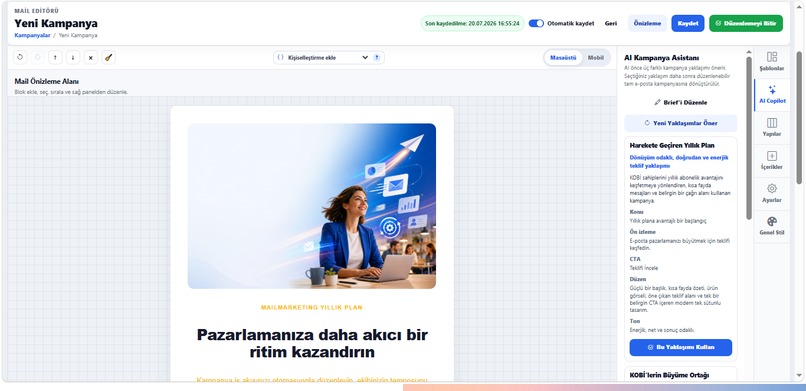Click the Geri button
806x391 pixels.
(611, 24)
